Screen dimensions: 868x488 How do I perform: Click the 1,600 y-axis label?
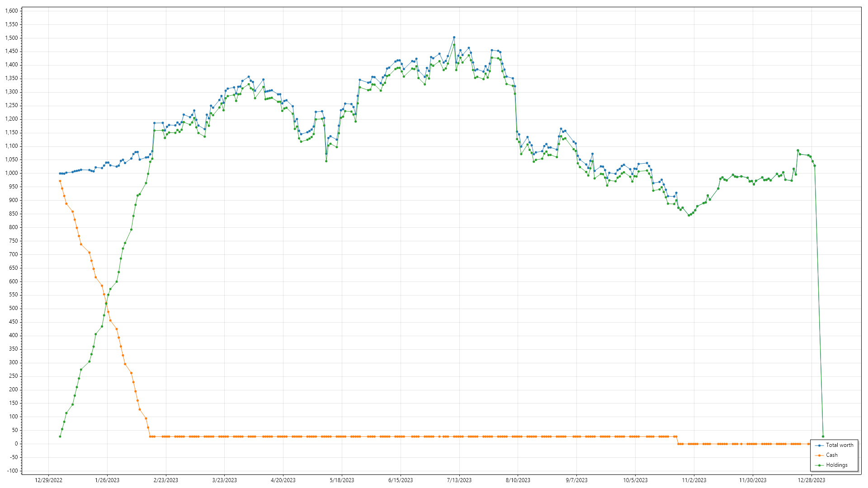tap(11, 11)
